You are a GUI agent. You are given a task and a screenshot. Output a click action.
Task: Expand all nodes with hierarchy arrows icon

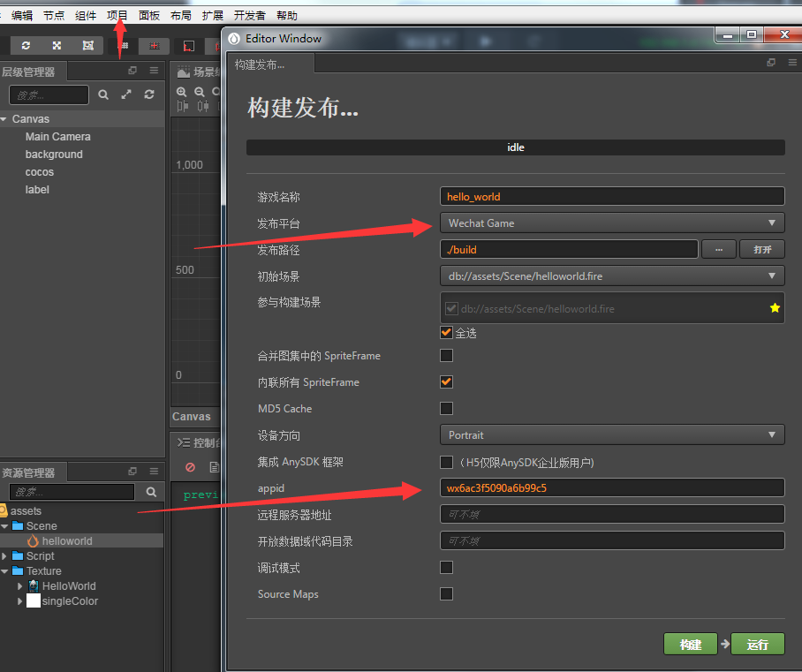click(x=126, y=94)
